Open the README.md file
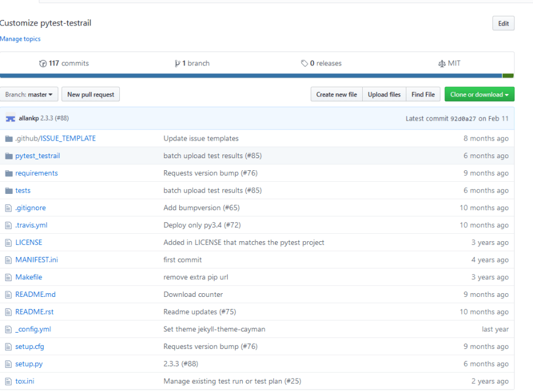Viewport: 533px width, 392px height. (x=35, y=294)
